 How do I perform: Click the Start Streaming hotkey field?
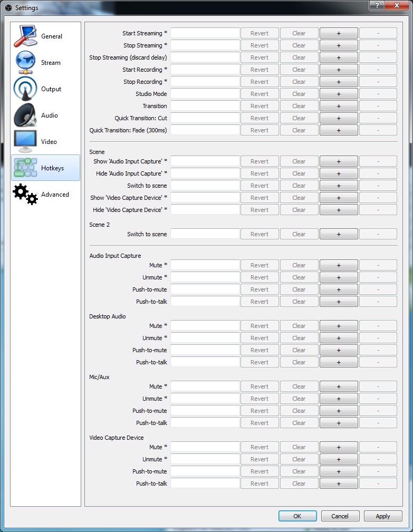(x=205, y=33)
